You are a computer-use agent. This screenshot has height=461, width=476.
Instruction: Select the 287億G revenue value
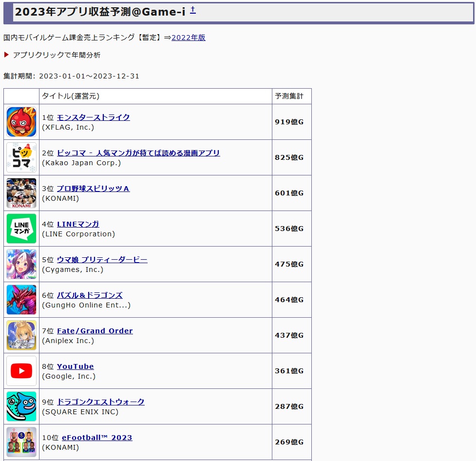pos(289,406)
